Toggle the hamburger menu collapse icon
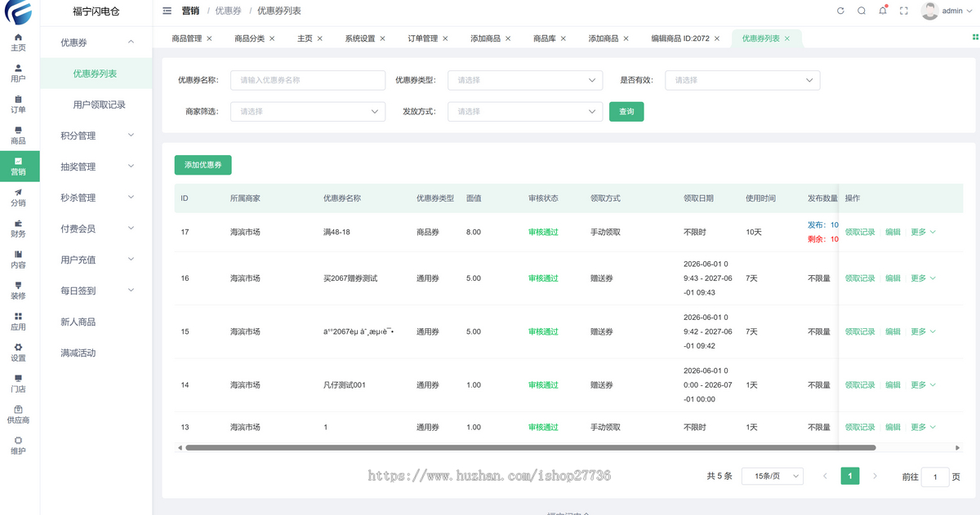The height and width of the screenshot is (515, 980). pyautogui.click(x=167, y=11)
